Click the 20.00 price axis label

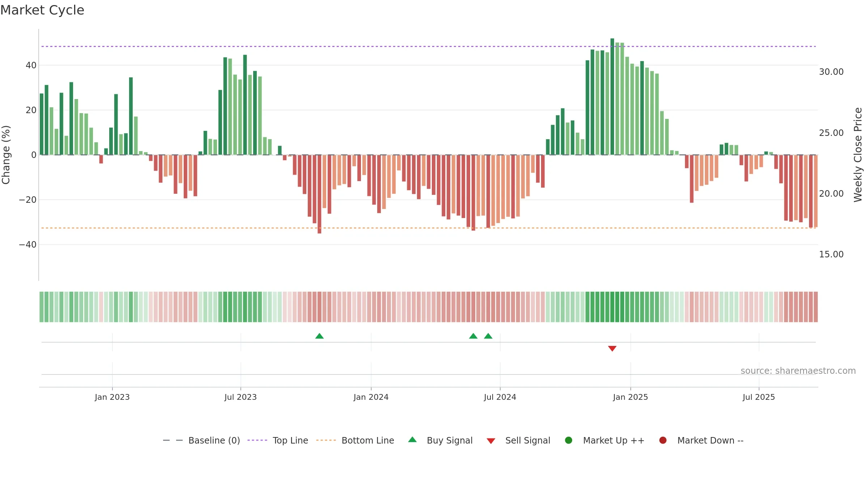(831, 193)
